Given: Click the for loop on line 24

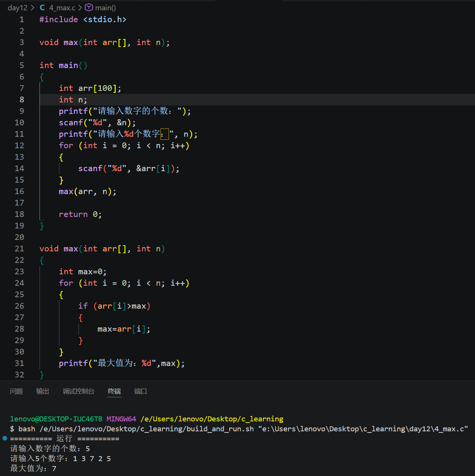Looking at the screenshot, I should 124,283.
